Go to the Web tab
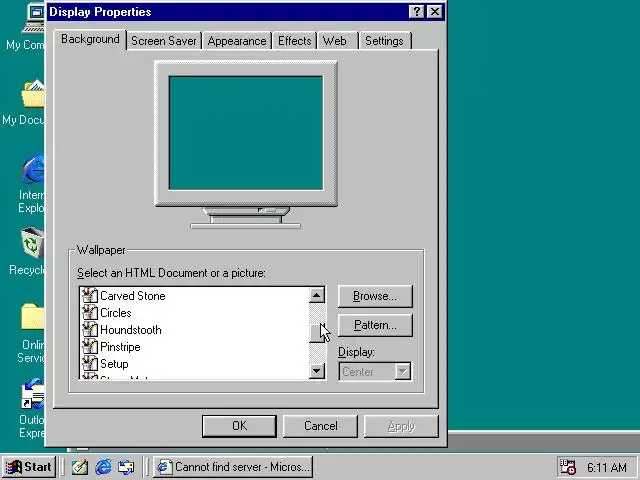The height and width of the screenshot is (480, 640). click(x=337, y=41)
